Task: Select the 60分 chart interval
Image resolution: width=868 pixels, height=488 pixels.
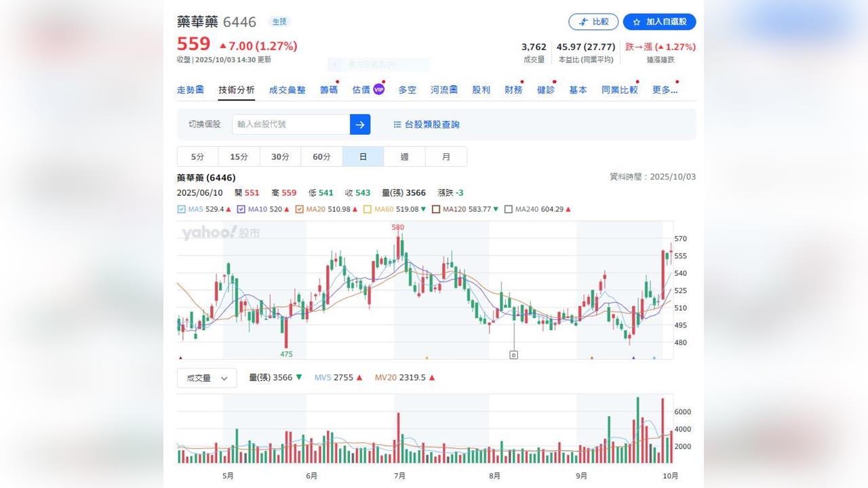Action: [x=321, y=157]
